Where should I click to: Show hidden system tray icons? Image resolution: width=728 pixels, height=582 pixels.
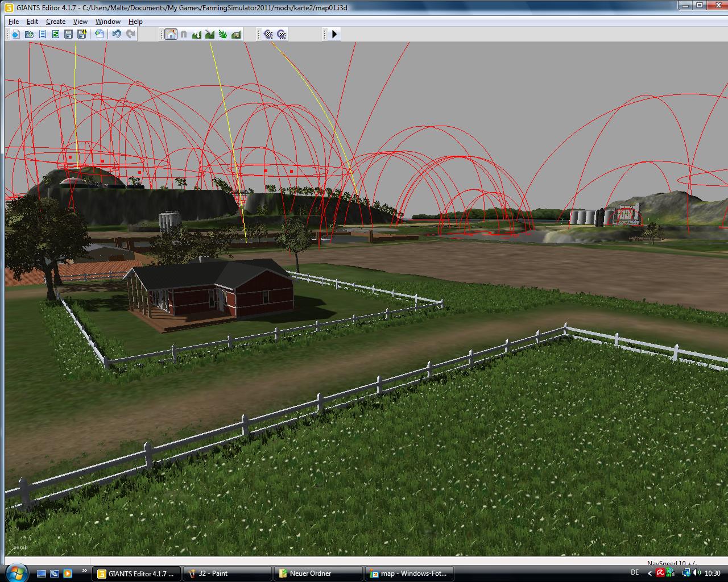(650, 573)
